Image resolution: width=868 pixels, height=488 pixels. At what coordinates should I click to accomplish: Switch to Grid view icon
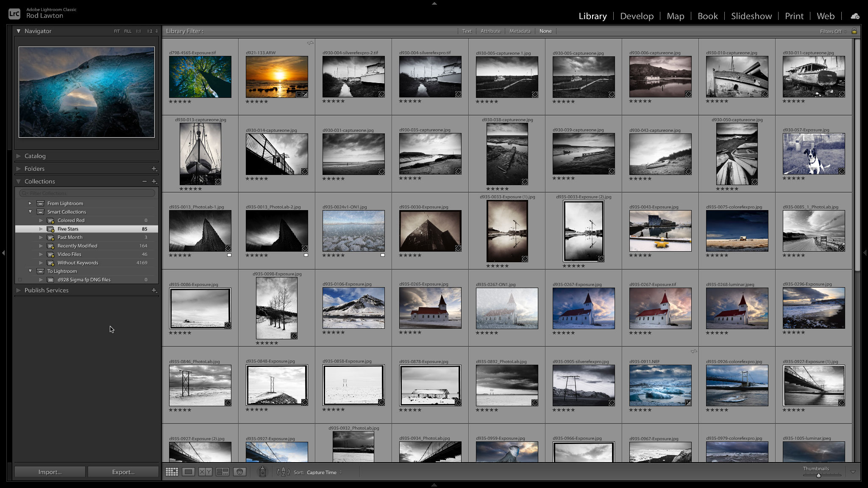point(172,472)
